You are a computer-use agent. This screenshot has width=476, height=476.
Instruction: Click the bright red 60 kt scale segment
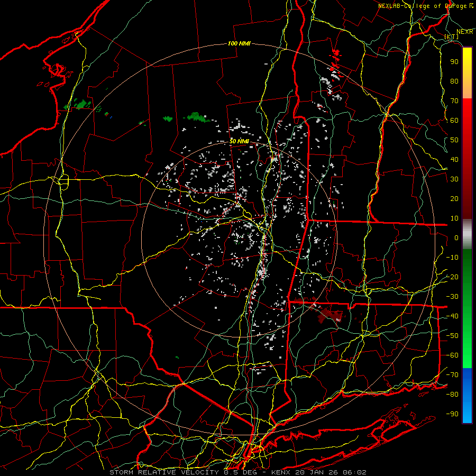point(467,120)
